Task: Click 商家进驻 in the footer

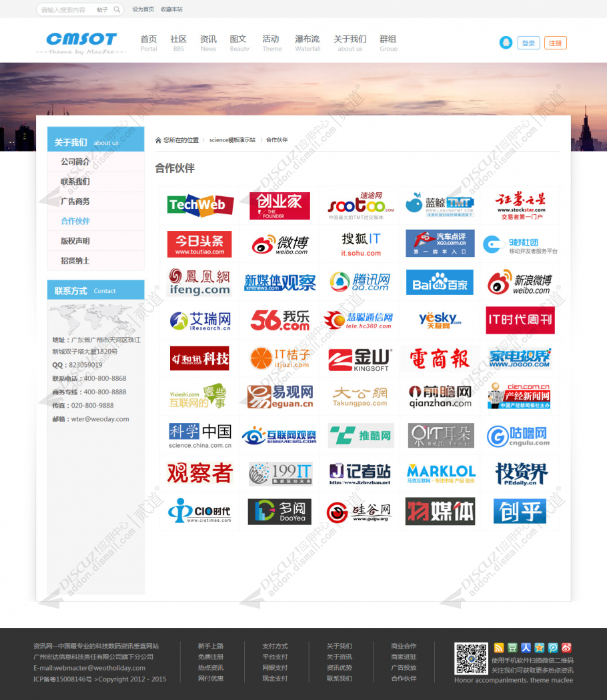Action: pos(404,657)
